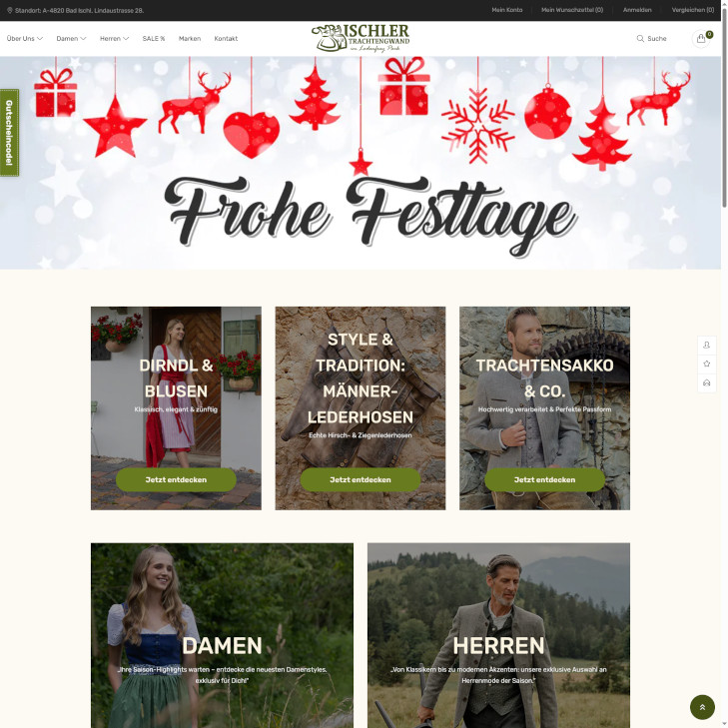Expand the Über Uns dropdown menu
The height and width of the screenshot is (728, 728).
tap(25, 39)
